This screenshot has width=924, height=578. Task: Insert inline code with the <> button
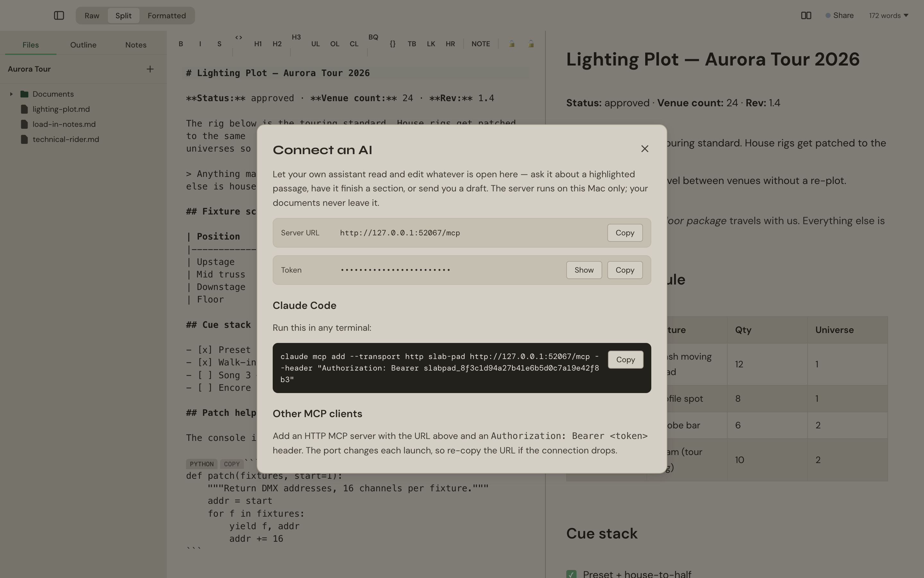pos(239,38)
